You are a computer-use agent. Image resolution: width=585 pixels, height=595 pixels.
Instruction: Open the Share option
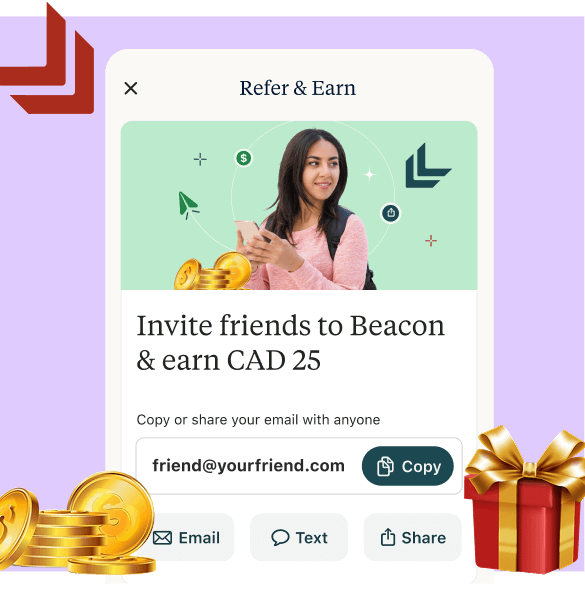click(x=413, y=537)
